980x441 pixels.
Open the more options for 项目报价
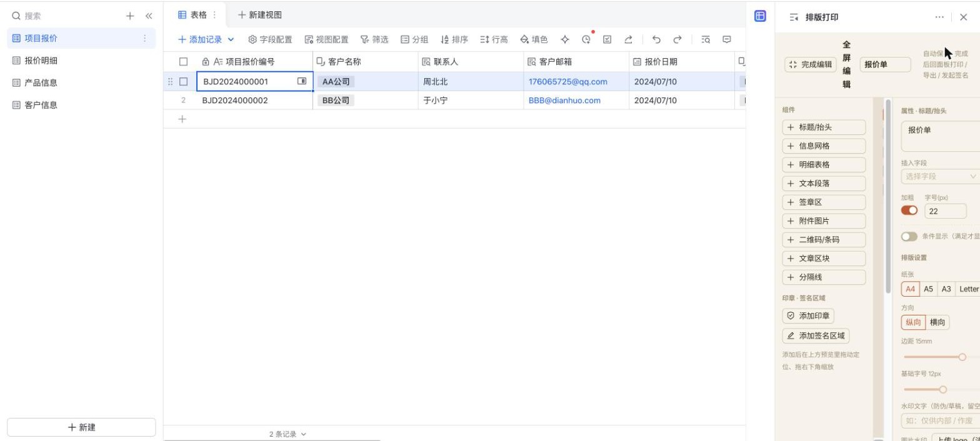[145, 38]
